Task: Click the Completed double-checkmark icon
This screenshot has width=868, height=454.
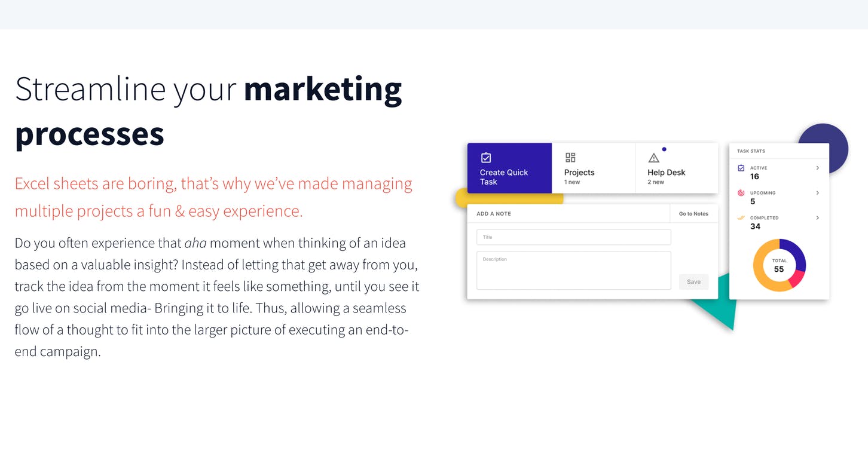Action: (x=741, y=218)
